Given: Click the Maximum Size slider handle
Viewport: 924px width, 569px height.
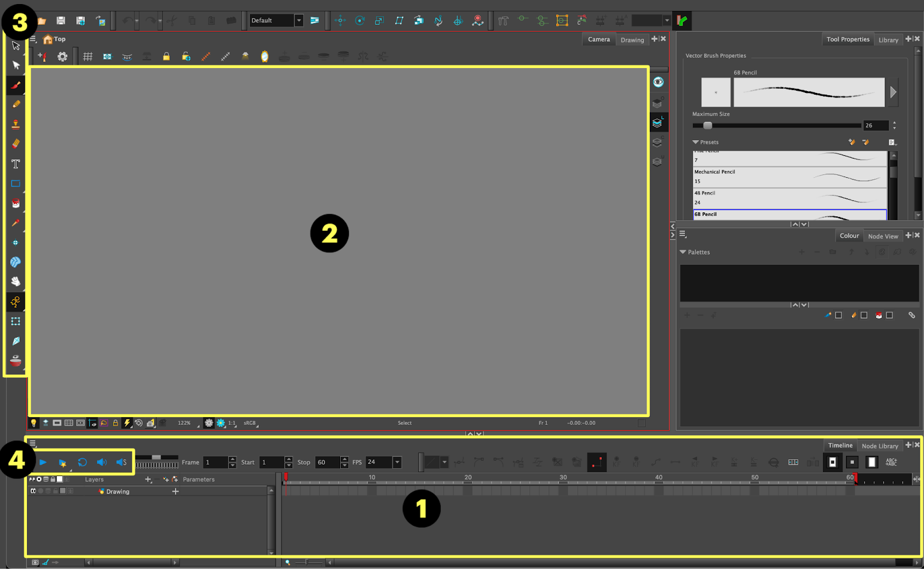Looking at the screenshot, I should pos(707,125).
